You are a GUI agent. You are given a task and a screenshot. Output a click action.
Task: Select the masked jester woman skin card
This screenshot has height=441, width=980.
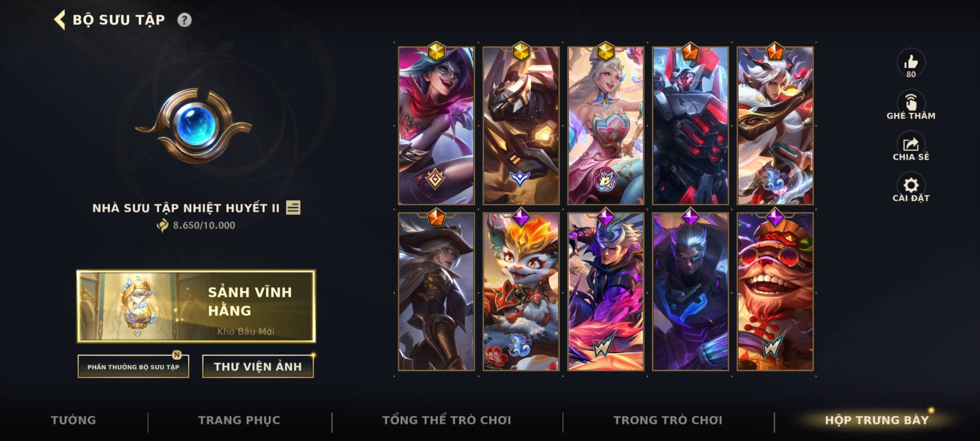click(x=436, y=125)
